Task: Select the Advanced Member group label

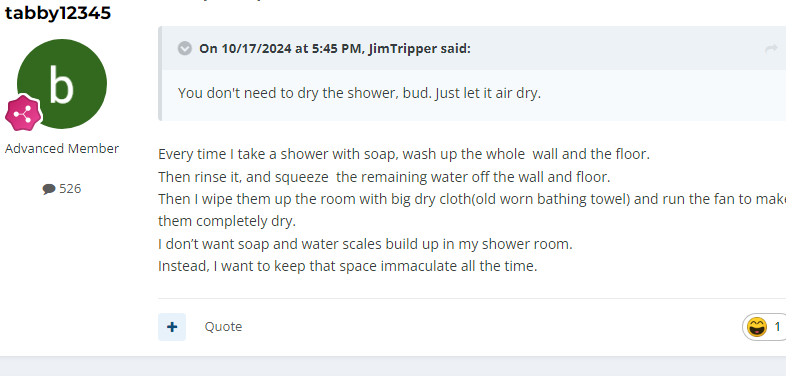Action: click(62, 148)
